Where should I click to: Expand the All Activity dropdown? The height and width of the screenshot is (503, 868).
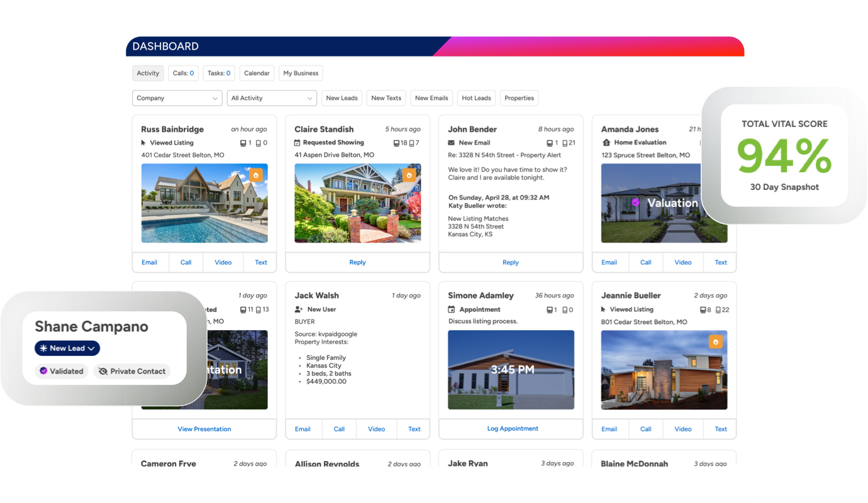(x=272, y=98)
